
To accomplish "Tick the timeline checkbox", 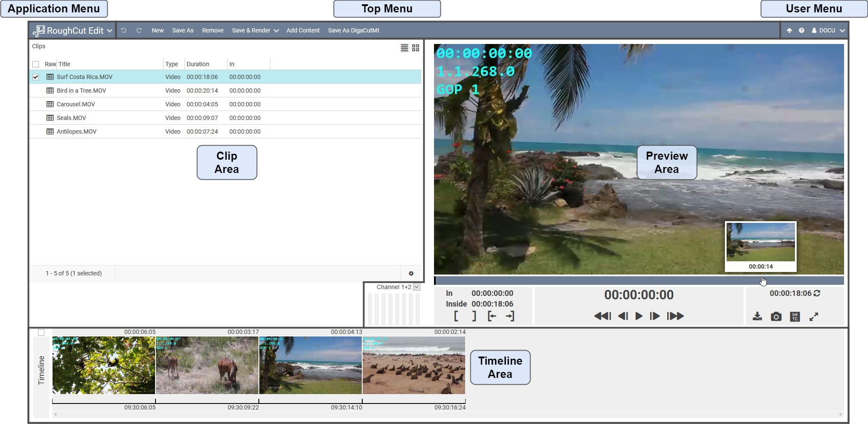I will 41,332.
